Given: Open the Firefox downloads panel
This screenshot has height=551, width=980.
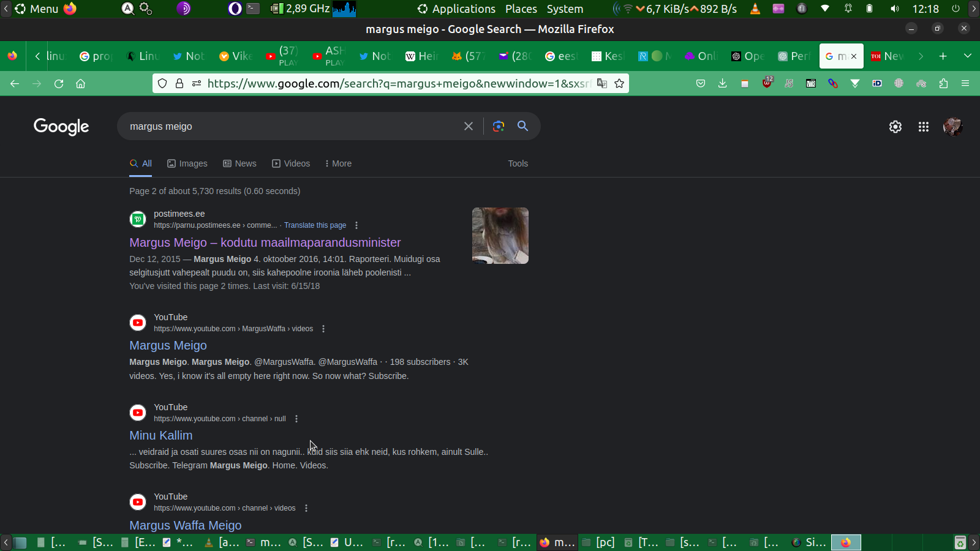Looking at the screenshot, I should click(723, 84).
